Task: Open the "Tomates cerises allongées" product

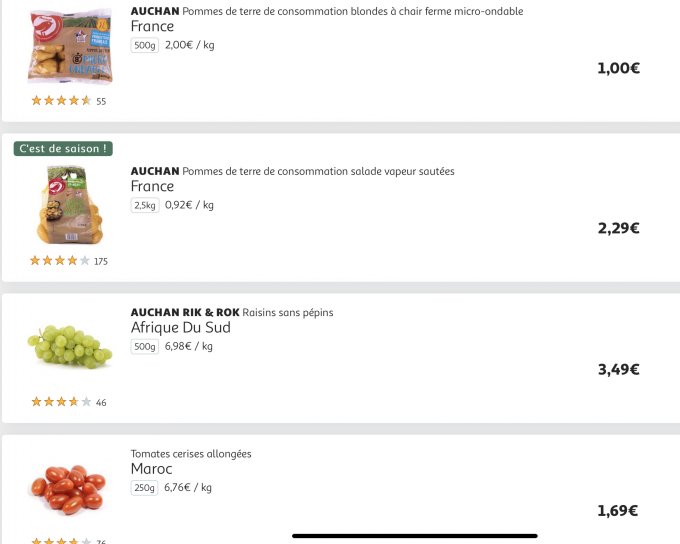Action: (x=191, y=454)
